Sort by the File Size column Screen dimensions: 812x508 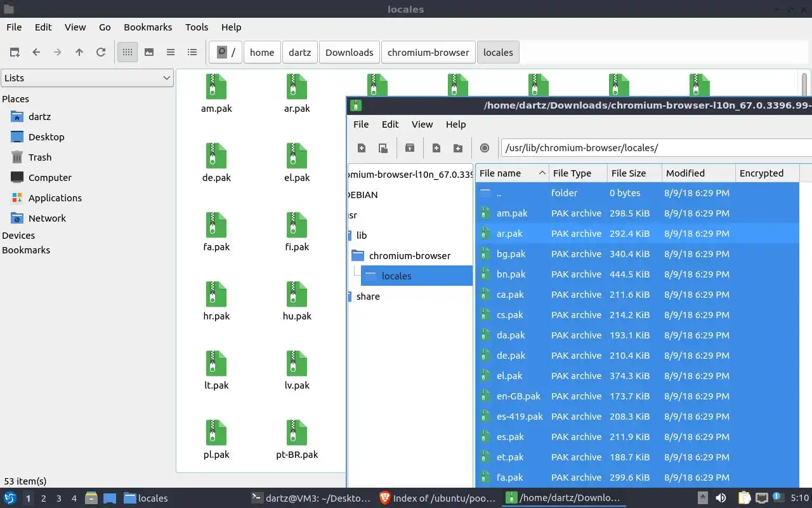point(635,173)
